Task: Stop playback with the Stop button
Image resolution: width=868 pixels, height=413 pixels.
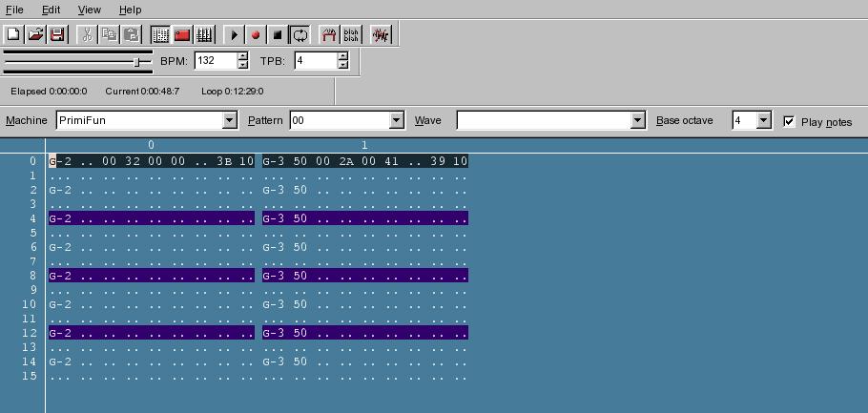Action: [278, 35]
